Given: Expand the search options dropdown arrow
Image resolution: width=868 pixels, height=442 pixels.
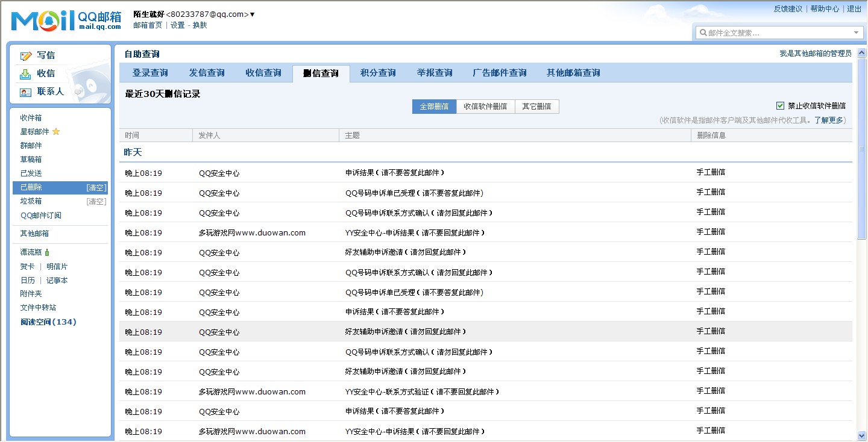Looking at the screenshot, I should coord(856,32).
